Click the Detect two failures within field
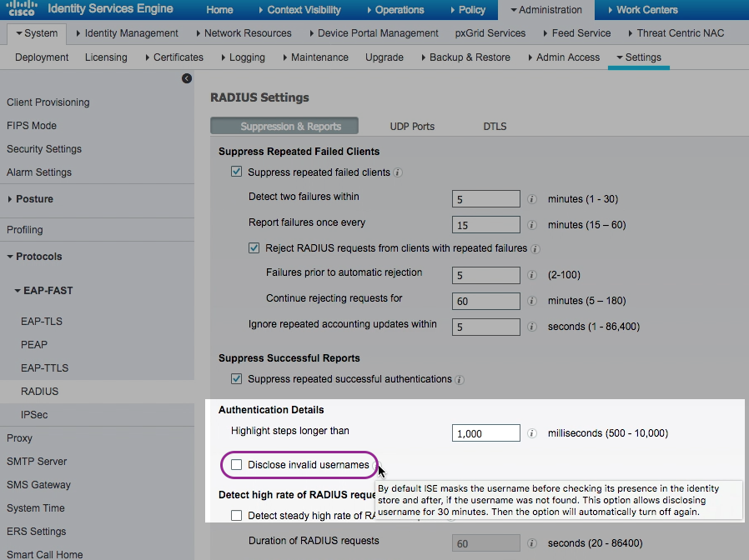The height and width of the screenshot is (560, 749). (x=485, y=199)
